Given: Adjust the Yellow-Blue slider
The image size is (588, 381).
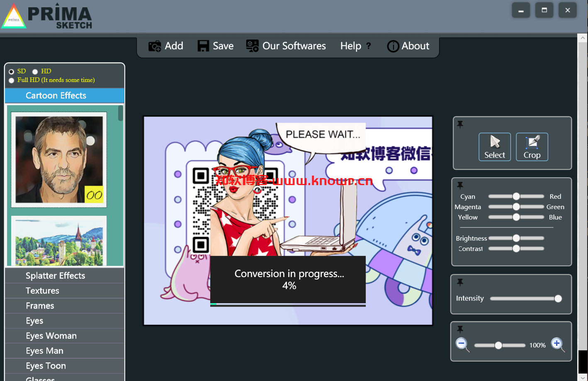Looking at the screenshot, I should [516, 217].
